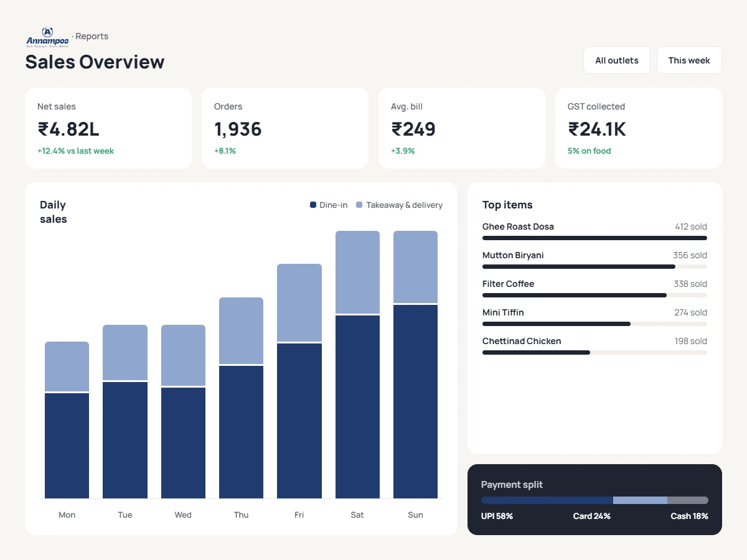The image size is (747, 560).
Task: Click the +3.9% avg bill change text
Action: (403, 151)
